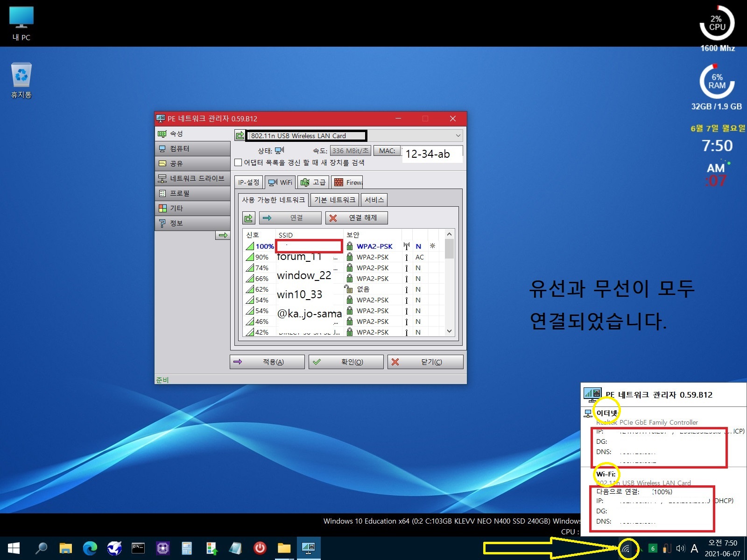Click the 닫기(C) close button

[x=425, y=362]
